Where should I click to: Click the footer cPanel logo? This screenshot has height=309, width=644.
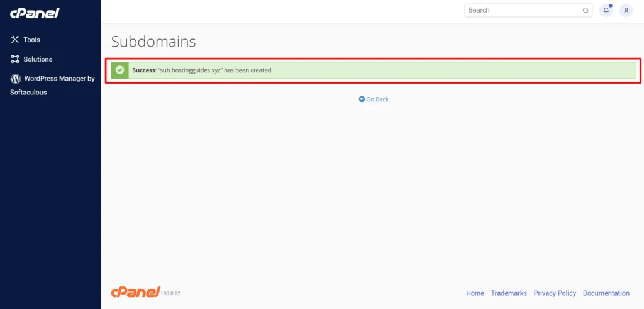click(135, 292)
